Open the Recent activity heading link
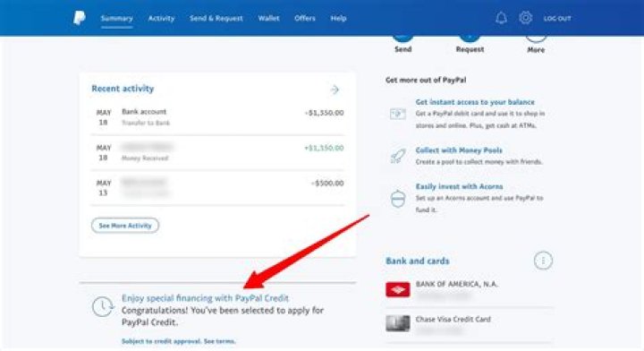Viewport: 644px width, 351px height. (x=123, y=89)
